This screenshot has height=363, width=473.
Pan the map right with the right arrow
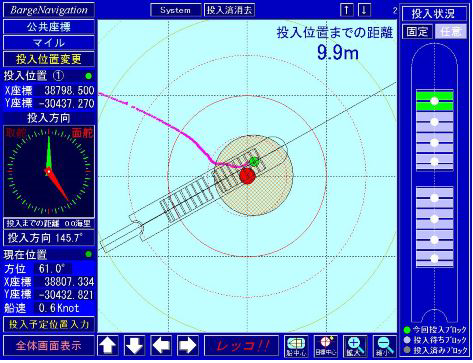[188, 346]
